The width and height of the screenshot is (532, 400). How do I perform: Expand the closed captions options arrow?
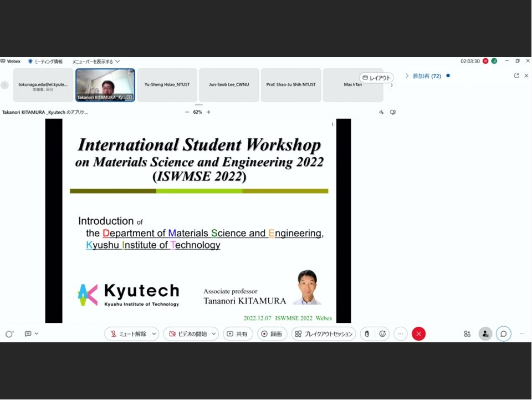tap(37, 334)
